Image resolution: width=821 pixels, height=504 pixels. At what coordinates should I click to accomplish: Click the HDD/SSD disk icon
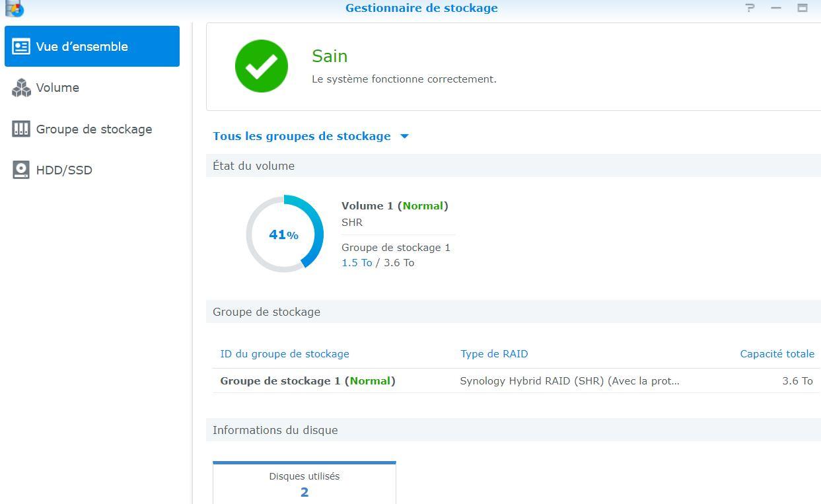tap(21, 170)
